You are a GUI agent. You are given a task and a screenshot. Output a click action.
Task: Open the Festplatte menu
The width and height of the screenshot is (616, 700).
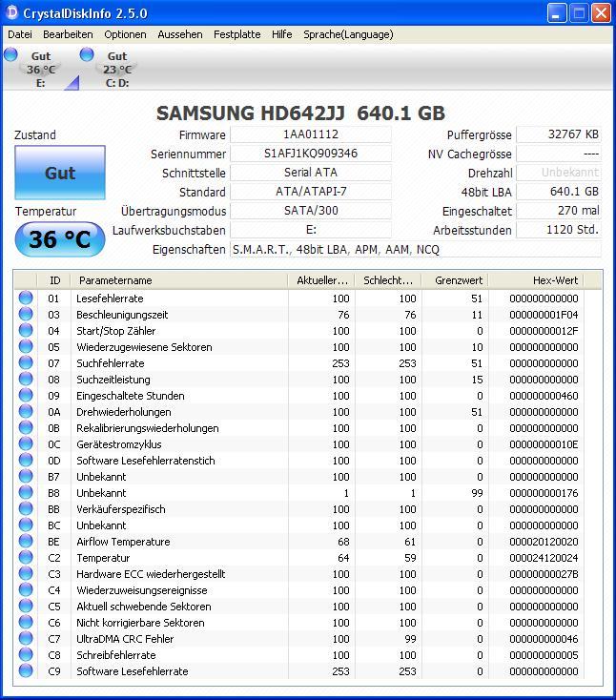point(237,34)
